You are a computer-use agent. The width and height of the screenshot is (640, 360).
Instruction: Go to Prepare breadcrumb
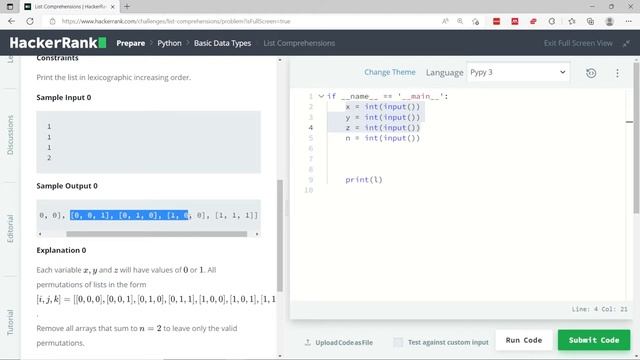coord(131,43)
